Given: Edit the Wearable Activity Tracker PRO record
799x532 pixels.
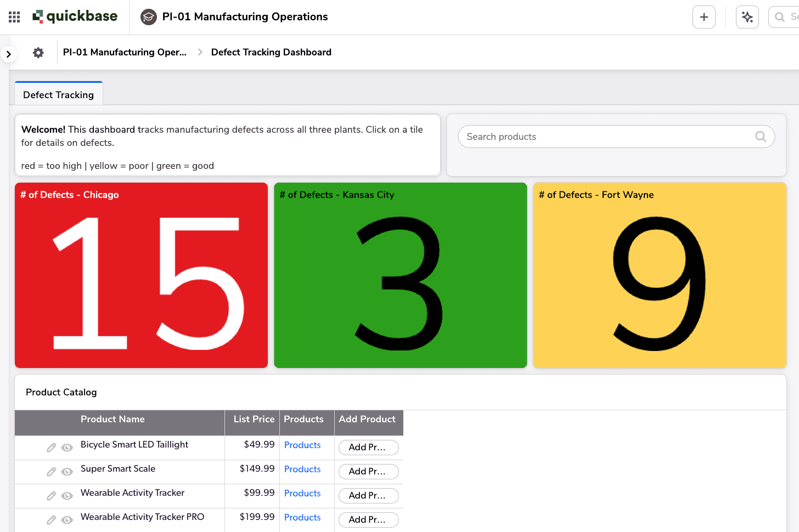Looking at the screenshot, I should [51, 520].
